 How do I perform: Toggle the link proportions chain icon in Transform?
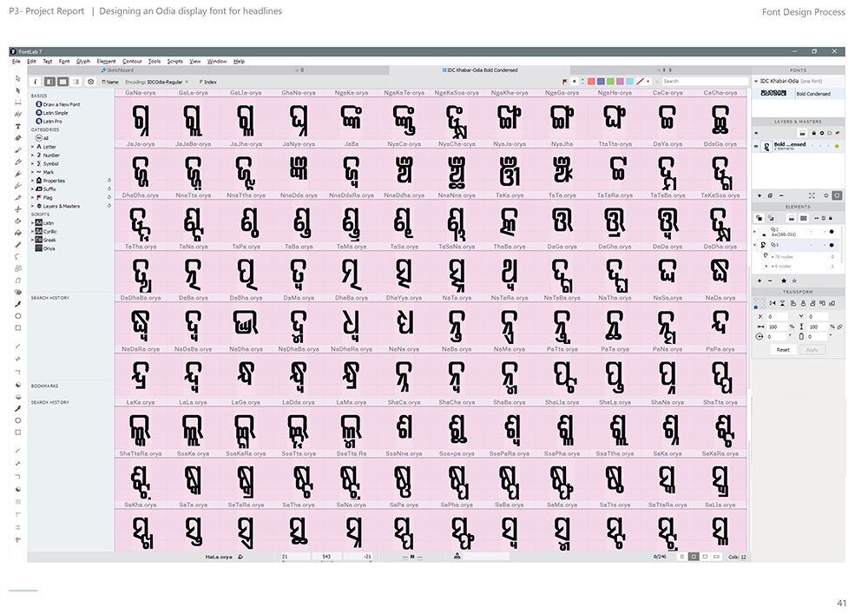pos(839,327)
